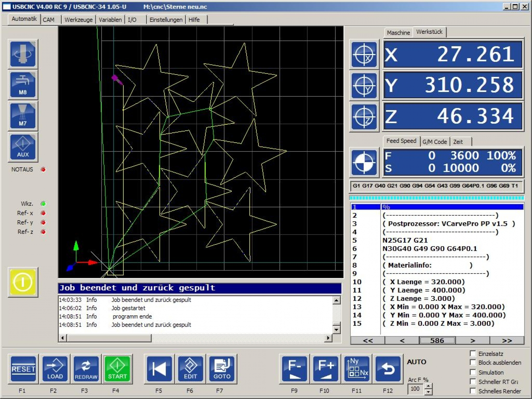Open the Variablen tab
The width and height of the screenshot is (532, 399).
[110, 20]
